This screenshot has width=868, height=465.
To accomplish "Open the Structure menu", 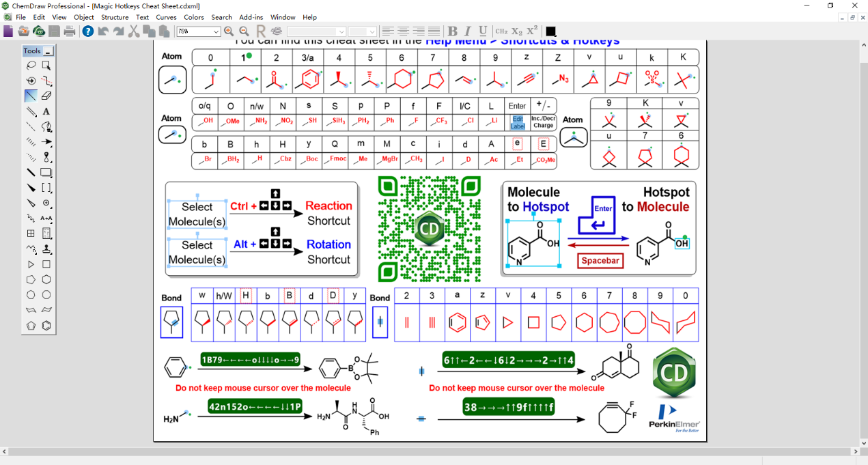I will click(115, 17).
